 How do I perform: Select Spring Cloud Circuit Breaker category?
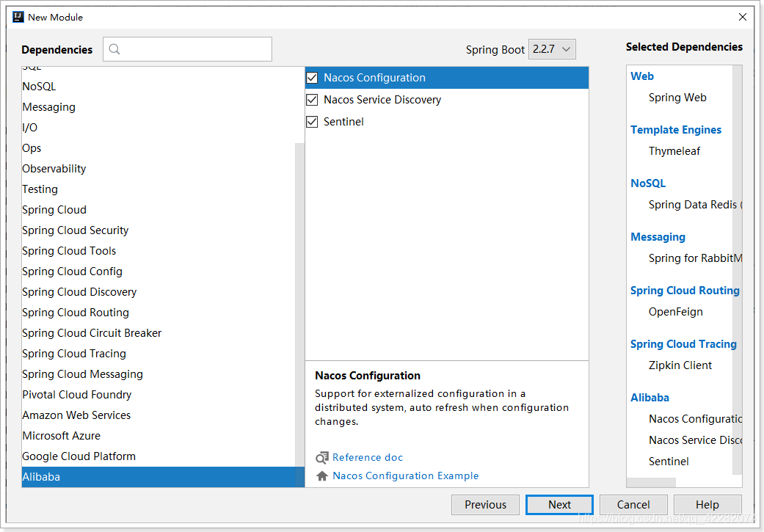coord(159,332)
